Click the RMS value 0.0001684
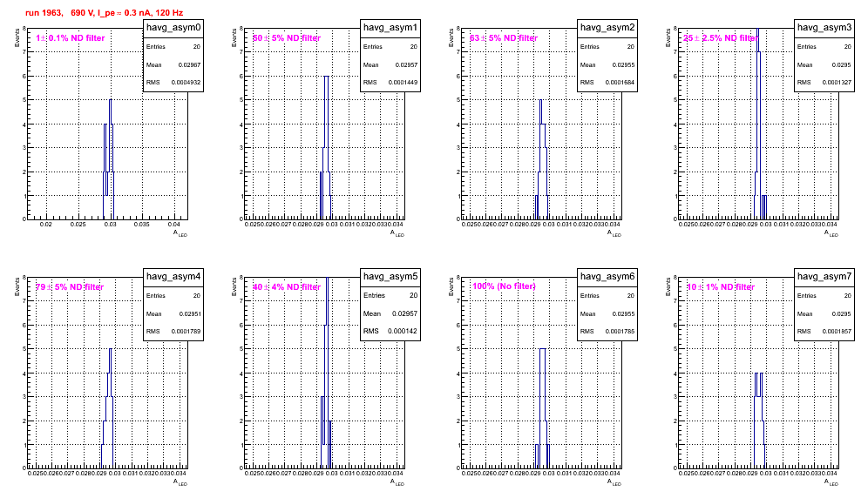 click(x=620, y=83)
